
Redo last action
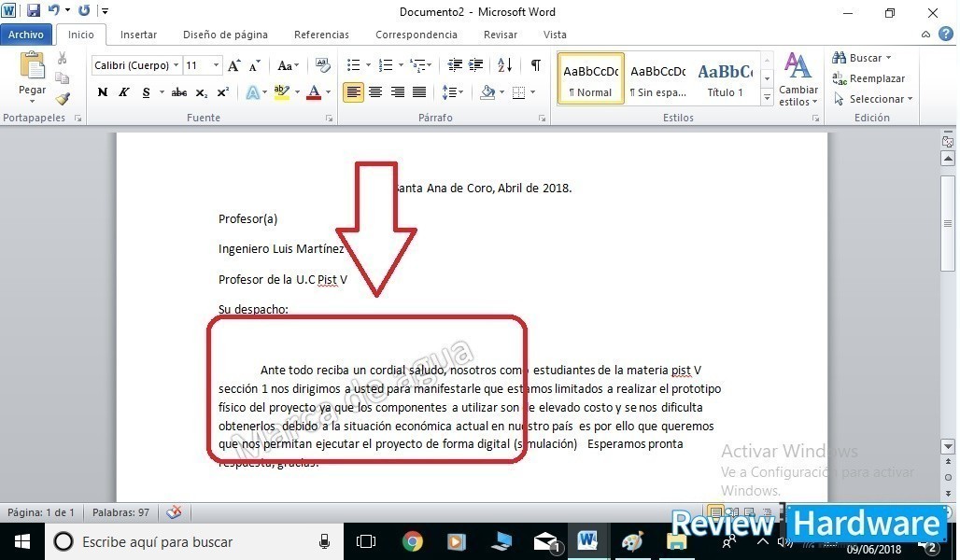click(x=84, y=10)
